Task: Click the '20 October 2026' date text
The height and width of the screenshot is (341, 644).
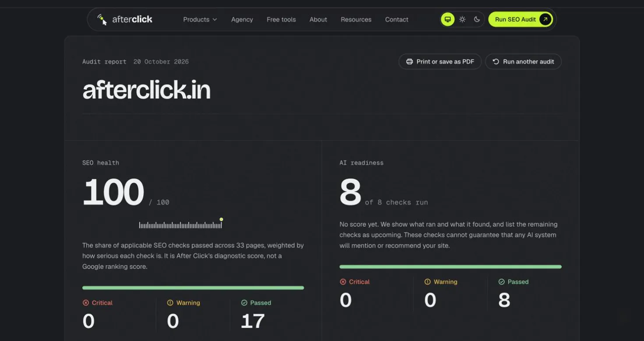Action: pyautogui.click(x=161, y=62)
